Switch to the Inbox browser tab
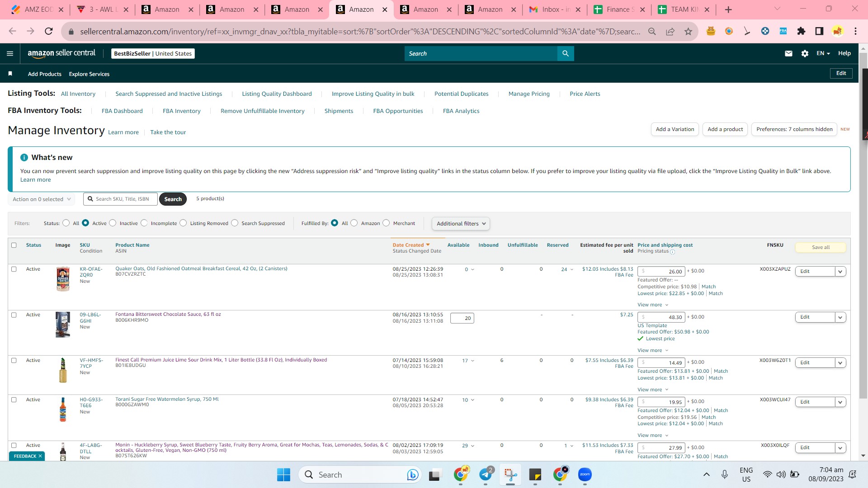The image size is (868, 488). click(555, 9)
